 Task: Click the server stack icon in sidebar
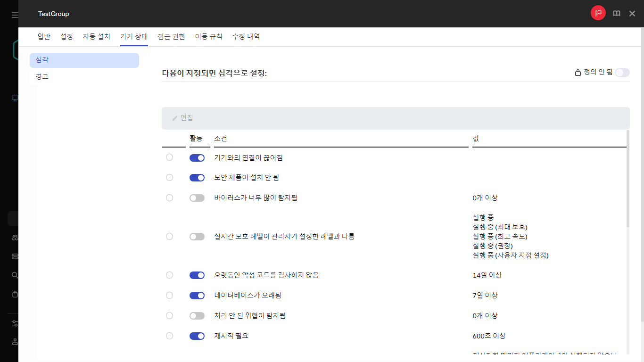click(x=15, y=256)
